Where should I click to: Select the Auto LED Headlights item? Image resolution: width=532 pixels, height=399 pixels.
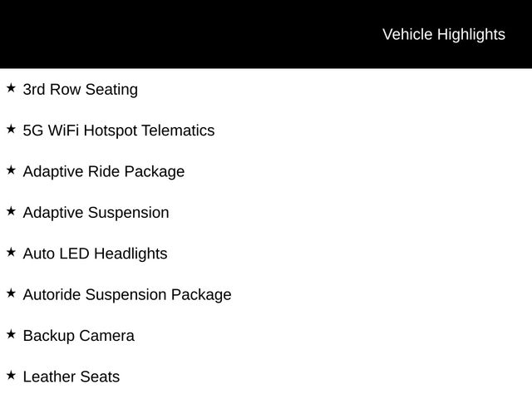pos(95,254)
